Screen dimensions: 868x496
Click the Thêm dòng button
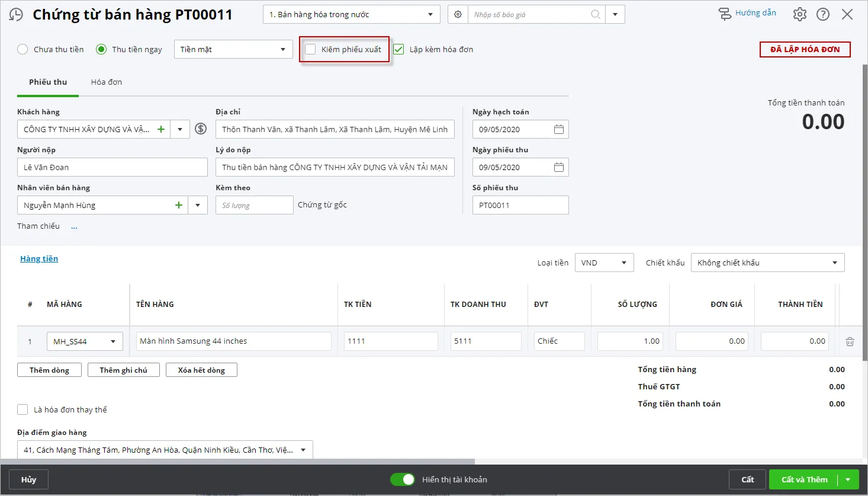pyautogui.click(x=49, y=370)
